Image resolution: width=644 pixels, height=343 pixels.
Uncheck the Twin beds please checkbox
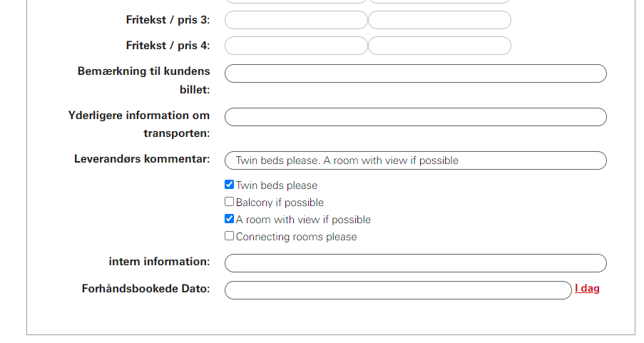click(x=230, y=185)
